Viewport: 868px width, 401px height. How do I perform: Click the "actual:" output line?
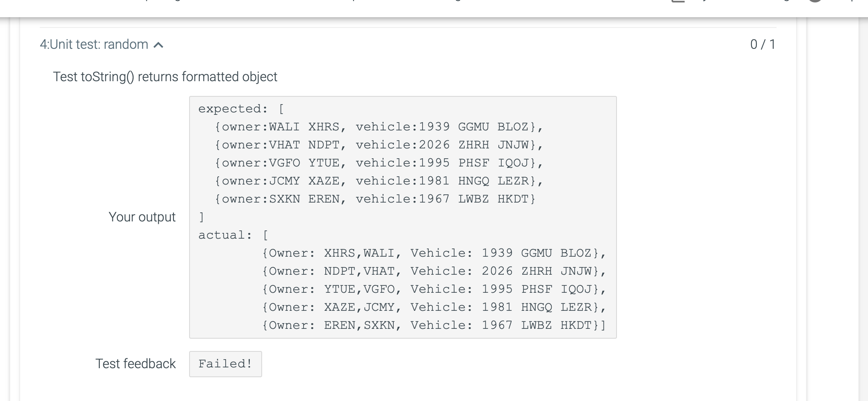coord(232,235)
